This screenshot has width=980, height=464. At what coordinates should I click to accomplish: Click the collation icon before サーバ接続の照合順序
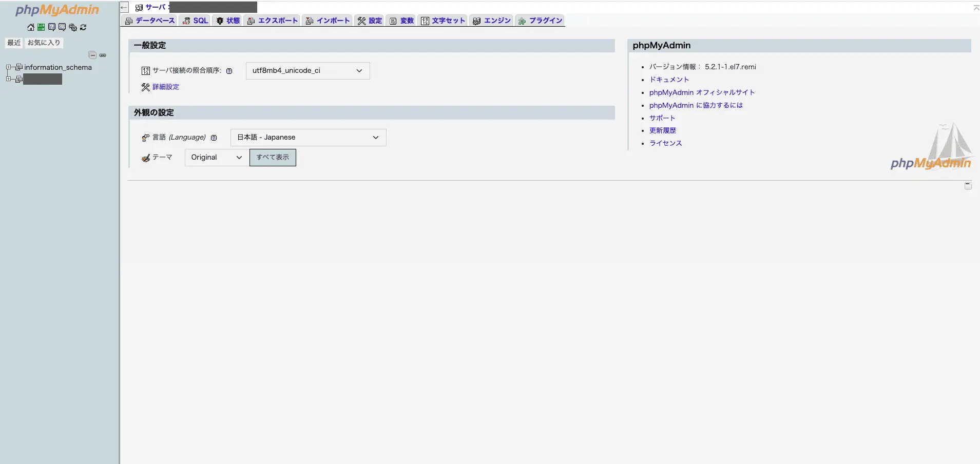(x=146, y=71)
